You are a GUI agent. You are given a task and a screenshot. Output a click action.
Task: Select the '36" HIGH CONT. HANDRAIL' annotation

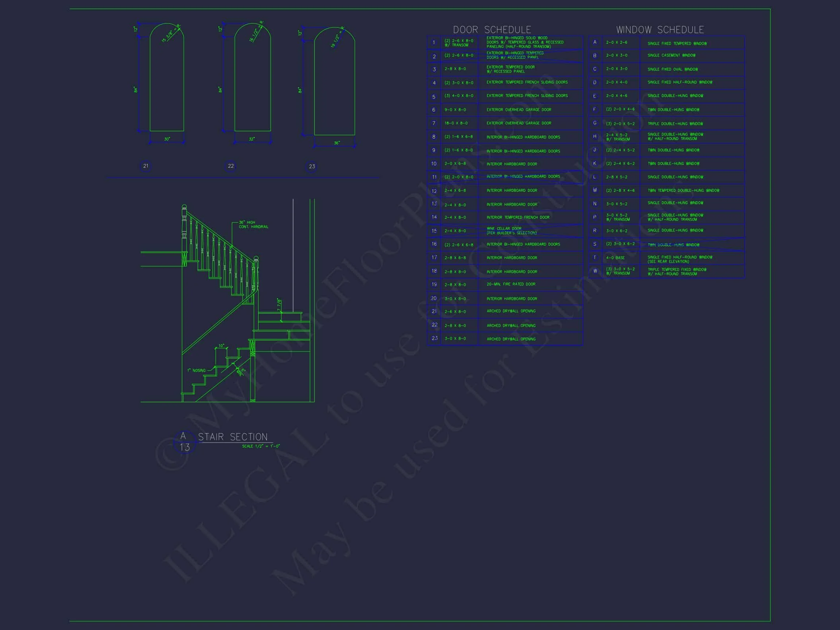253,225
